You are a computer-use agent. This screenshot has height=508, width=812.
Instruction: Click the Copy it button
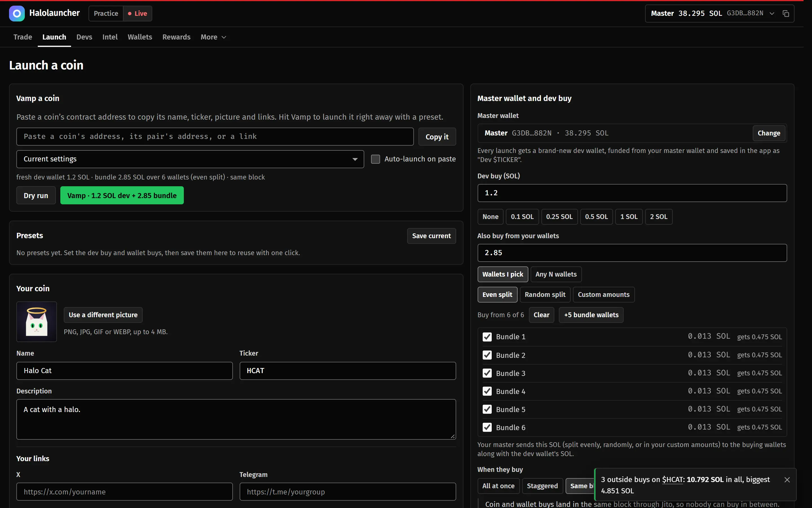pos(437,137)
